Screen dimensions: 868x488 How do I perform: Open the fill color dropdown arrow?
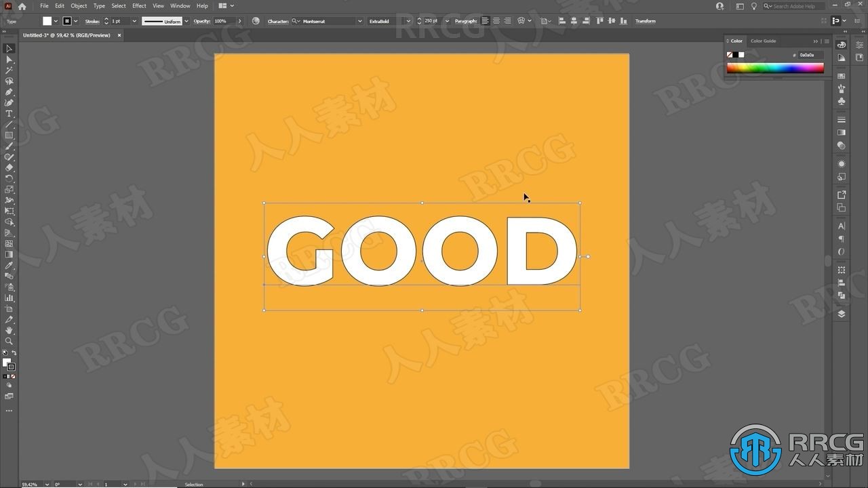click(56, 21)
